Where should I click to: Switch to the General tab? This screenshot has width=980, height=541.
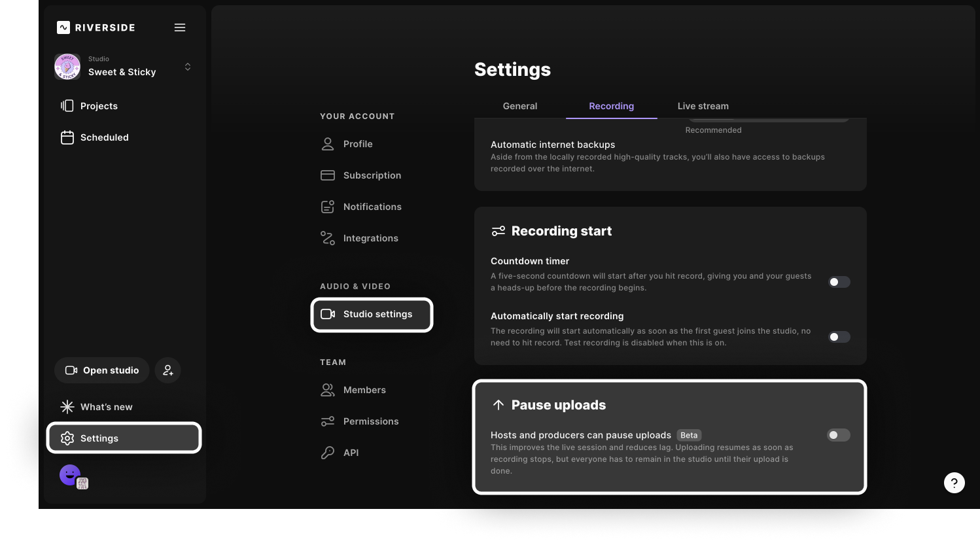[x=519, y=106]
